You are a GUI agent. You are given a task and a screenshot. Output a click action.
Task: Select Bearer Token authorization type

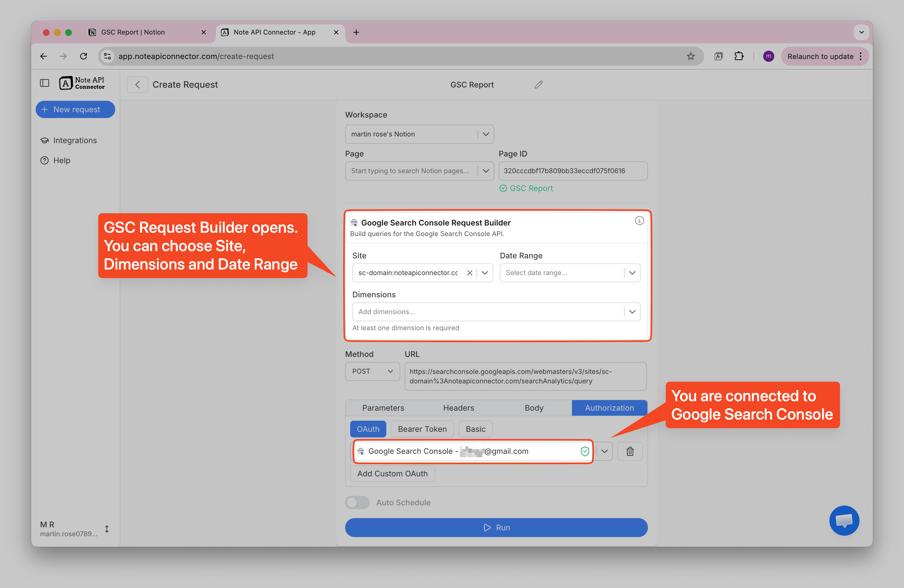(x=422, y=429)
